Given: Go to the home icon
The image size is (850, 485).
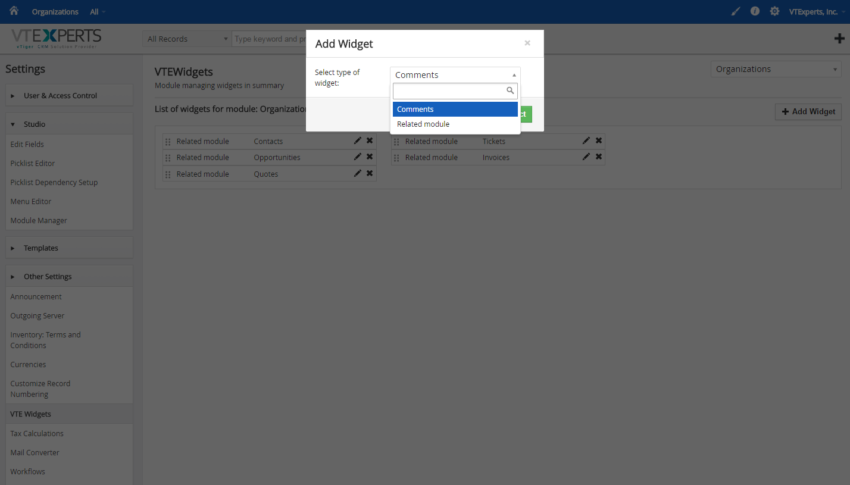Looking at the screenshot, I should [14, 10].
